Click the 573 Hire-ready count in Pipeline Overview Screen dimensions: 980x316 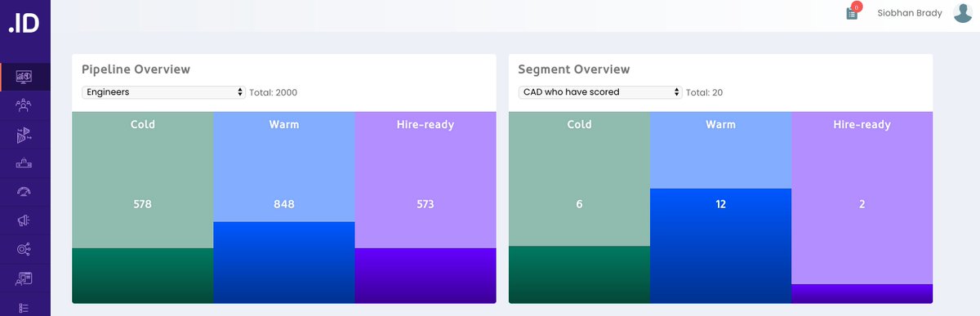[x=425, y=204]
